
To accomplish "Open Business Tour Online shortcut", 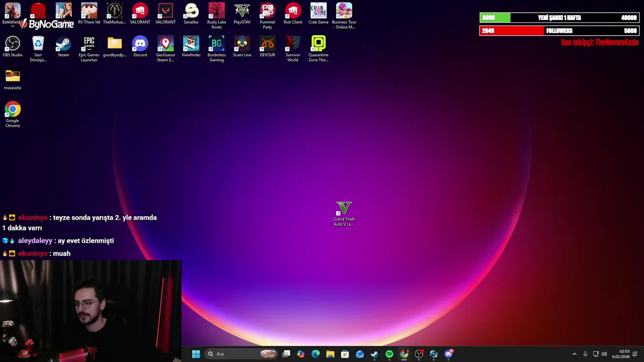I will coord(344,16).
